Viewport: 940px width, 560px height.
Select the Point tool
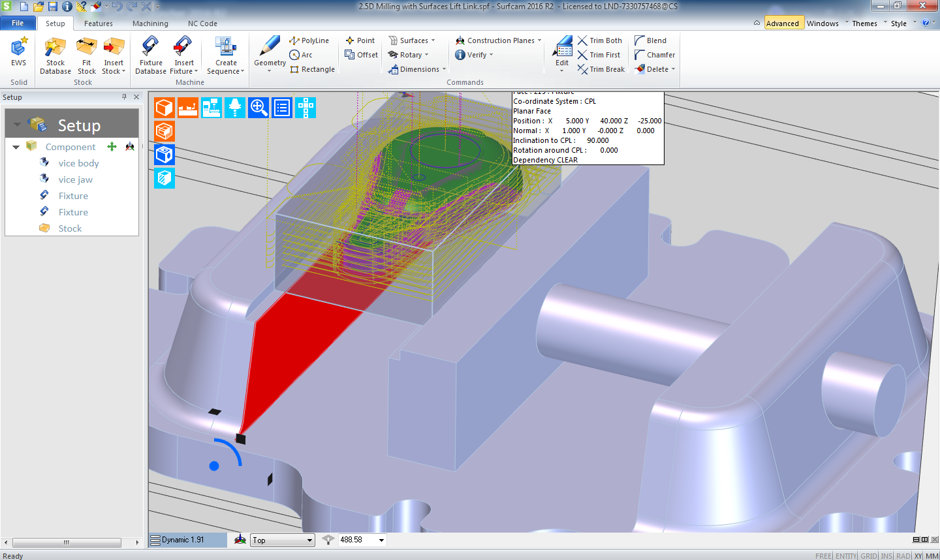click(x=360, y=40)
